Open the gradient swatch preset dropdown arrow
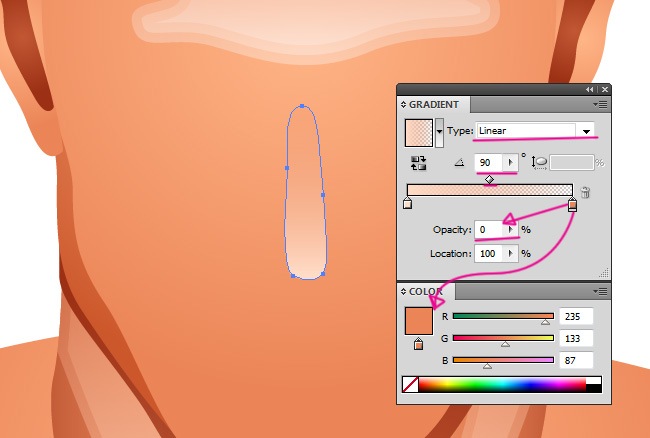650x438 pixels. click(439, 133)
